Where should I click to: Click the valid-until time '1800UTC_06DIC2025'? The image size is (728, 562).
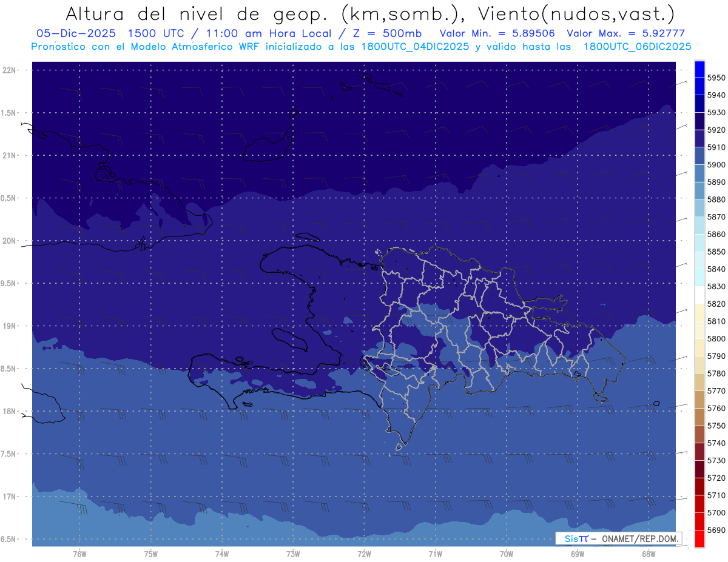point(637,47)
